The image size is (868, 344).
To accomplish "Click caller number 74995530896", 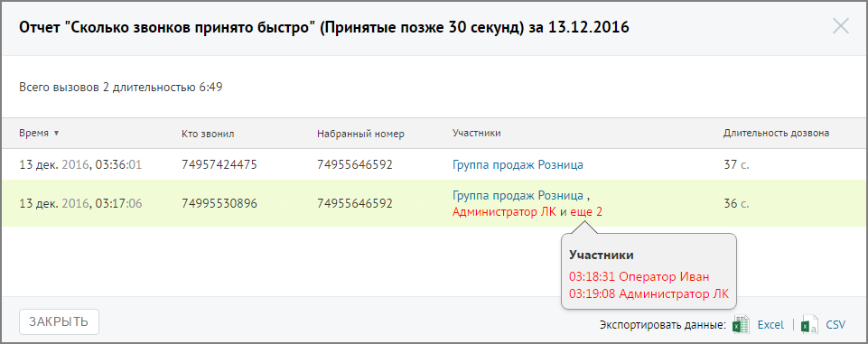I will point(219,203).
